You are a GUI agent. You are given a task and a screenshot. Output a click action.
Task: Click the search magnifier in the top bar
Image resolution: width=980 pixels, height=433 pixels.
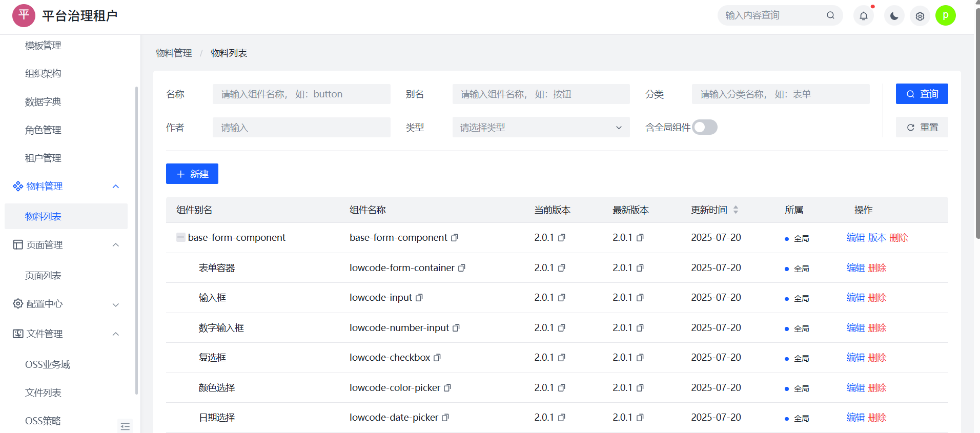click(830, 15)
